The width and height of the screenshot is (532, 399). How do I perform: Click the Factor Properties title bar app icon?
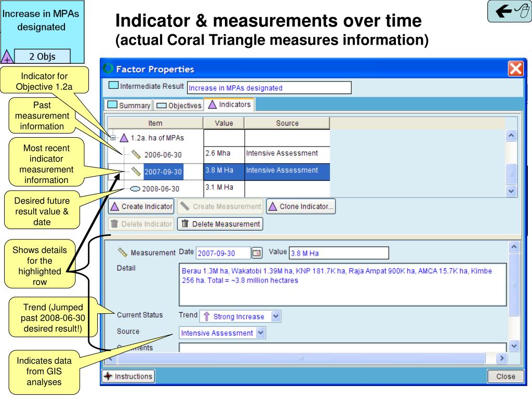pos(108,69)
